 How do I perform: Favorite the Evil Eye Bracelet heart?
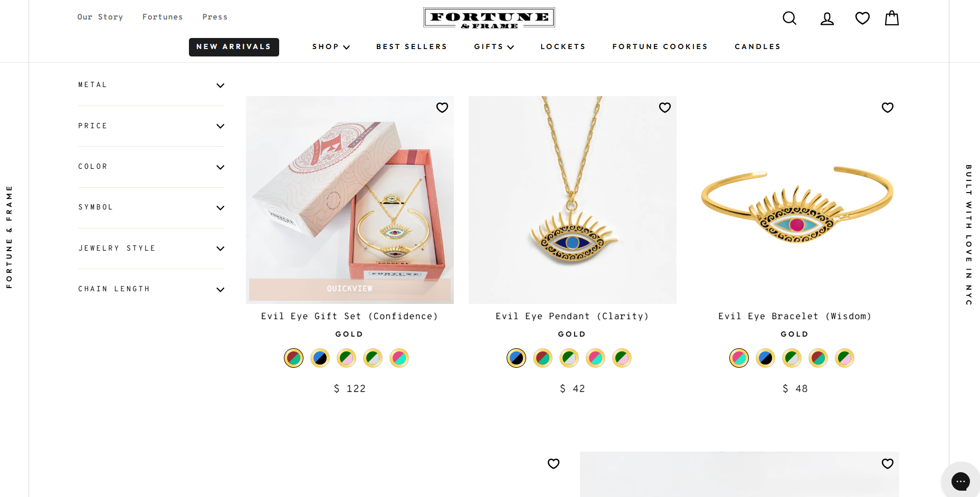click(x=888, y=108)
